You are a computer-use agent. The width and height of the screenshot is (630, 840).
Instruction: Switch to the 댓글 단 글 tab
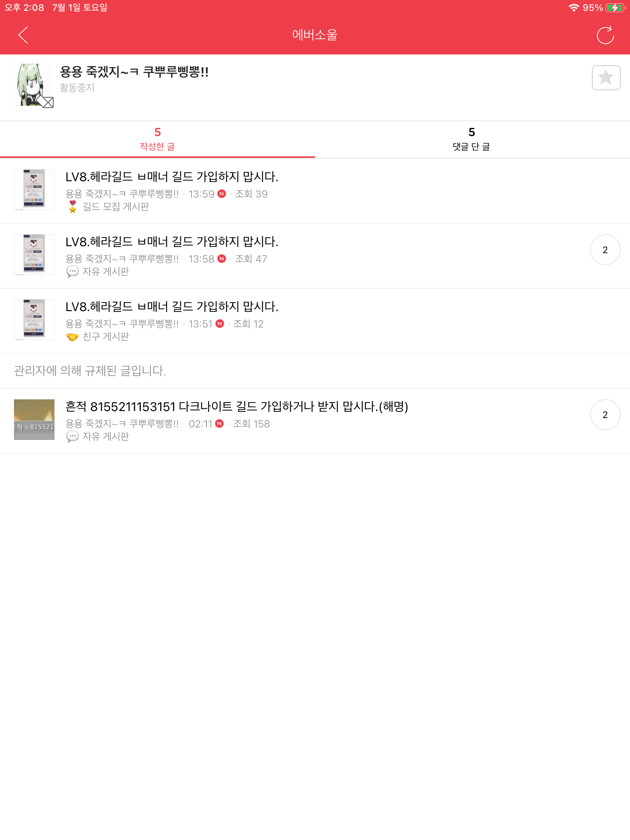coord(472,139)
